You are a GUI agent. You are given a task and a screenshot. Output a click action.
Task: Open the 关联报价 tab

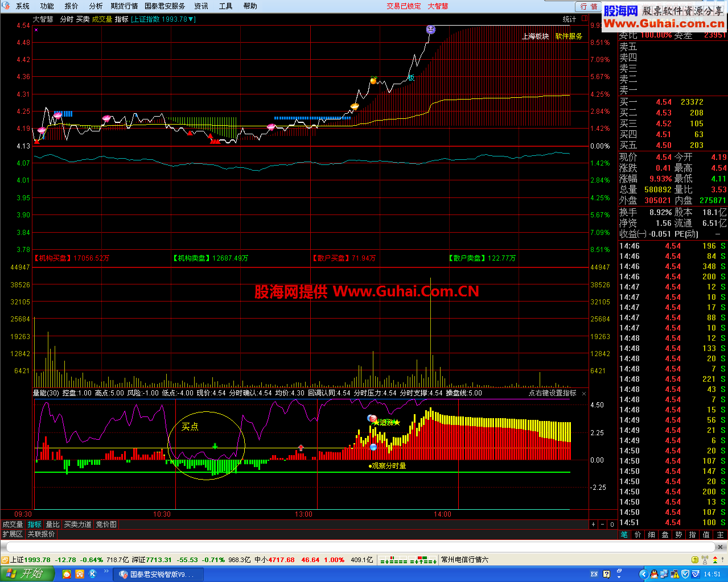(41, 534)
